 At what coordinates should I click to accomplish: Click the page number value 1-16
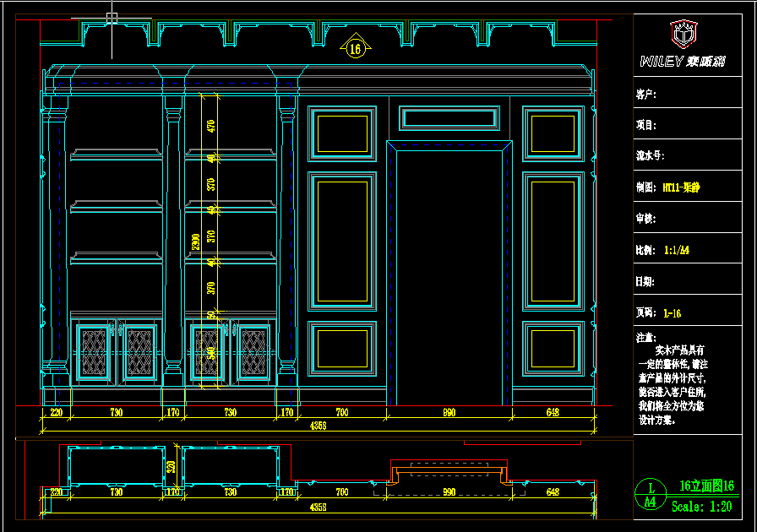[x=672, y=313]
